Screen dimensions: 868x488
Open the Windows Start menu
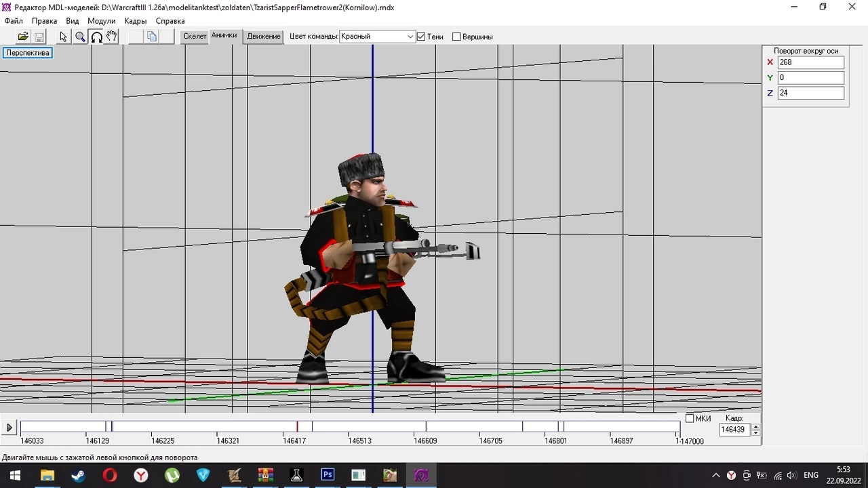coord(14,475)
